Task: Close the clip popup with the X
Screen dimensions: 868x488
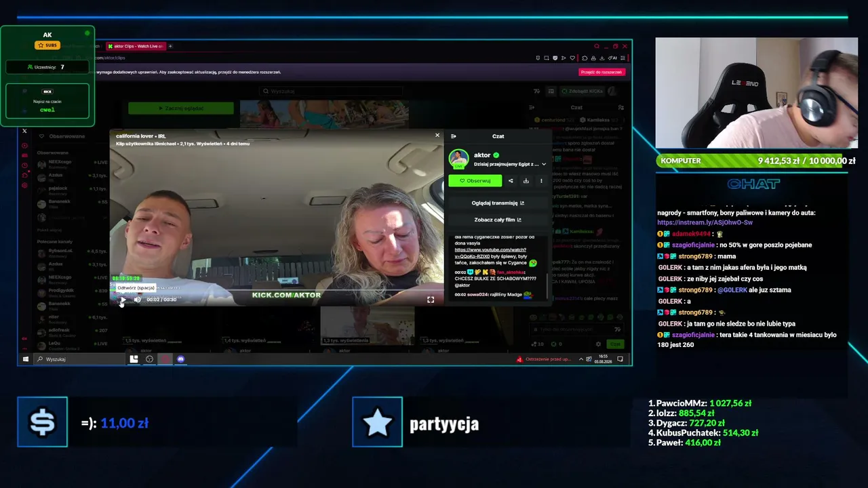Action: point(437,136)
